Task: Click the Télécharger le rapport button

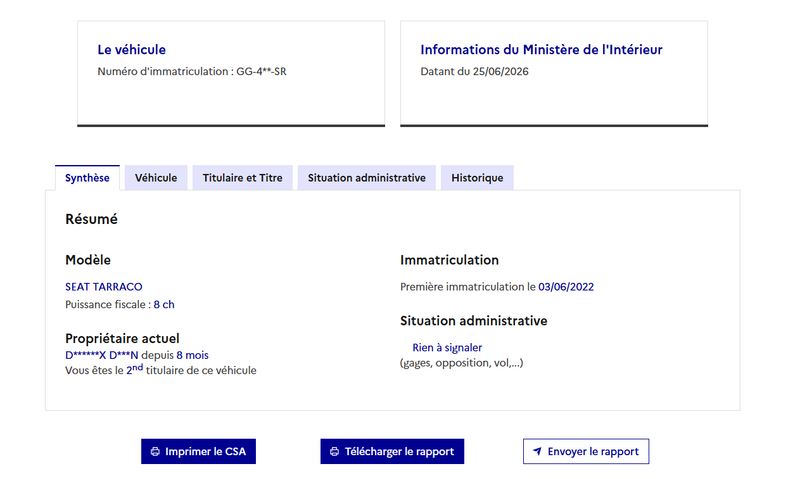Action: tap(392, 451)
